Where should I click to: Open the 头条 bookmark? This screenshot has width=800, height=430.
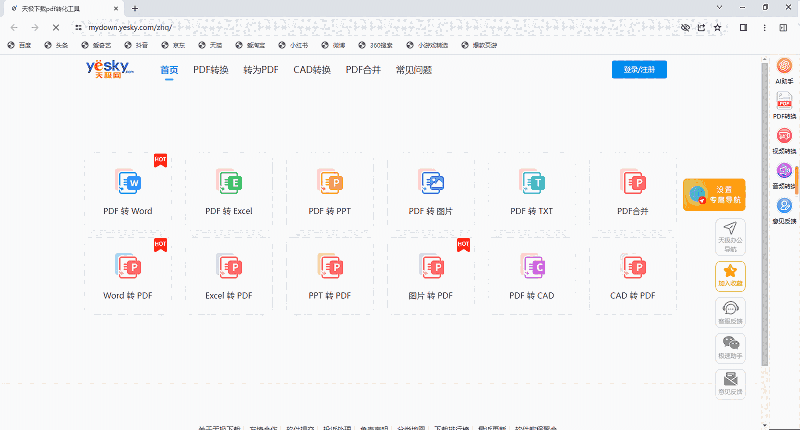(56, 45)
